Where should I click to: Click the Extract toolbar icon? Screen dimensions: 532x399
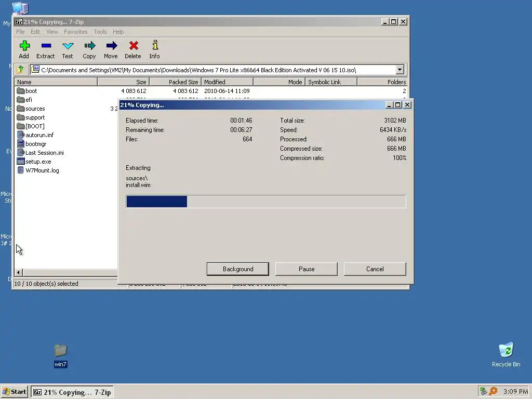coord(46,46)
